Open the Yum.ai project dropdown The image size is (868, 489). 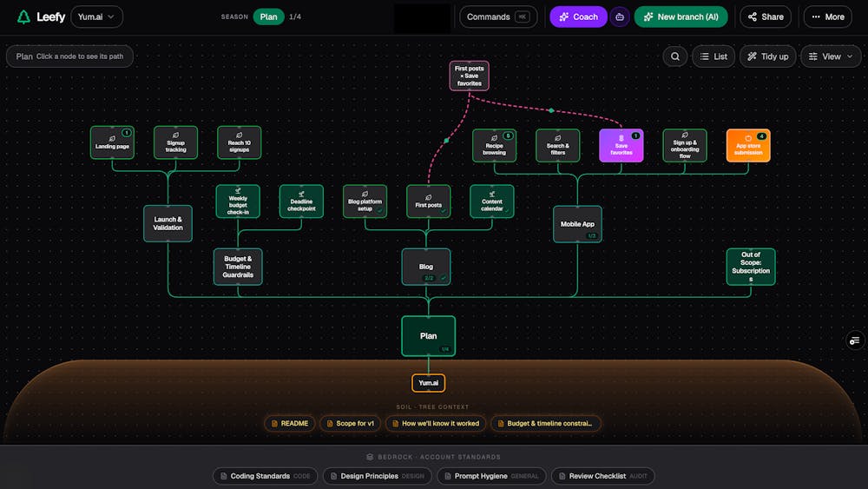point(97,17)
